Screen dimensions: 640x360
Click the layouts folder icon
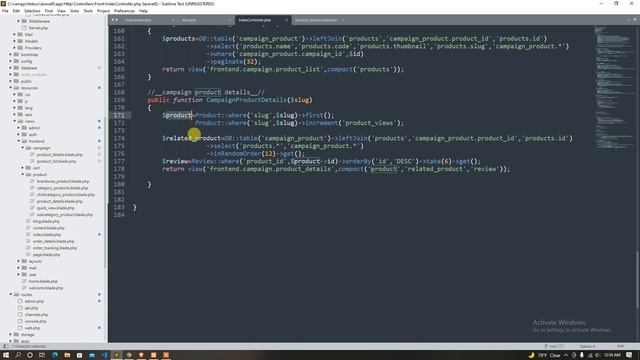click(x=24, y=261)
